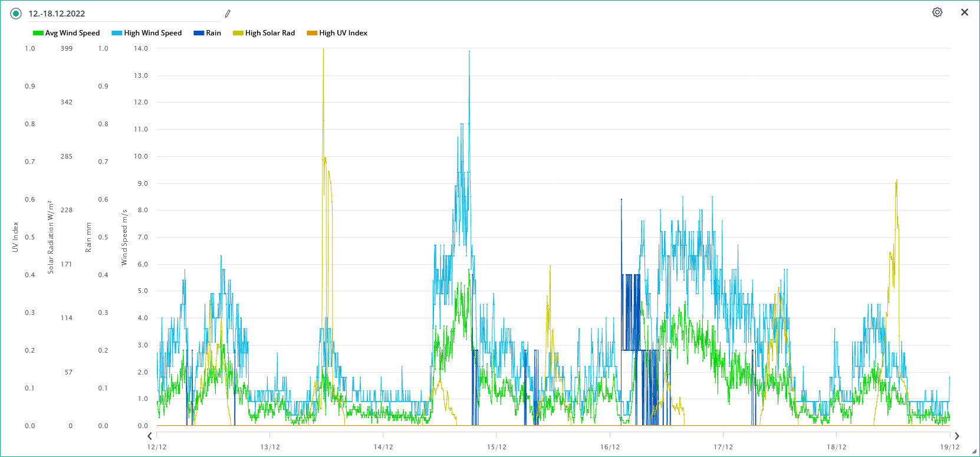Click the 13/12 date axis label

point(270,447)
